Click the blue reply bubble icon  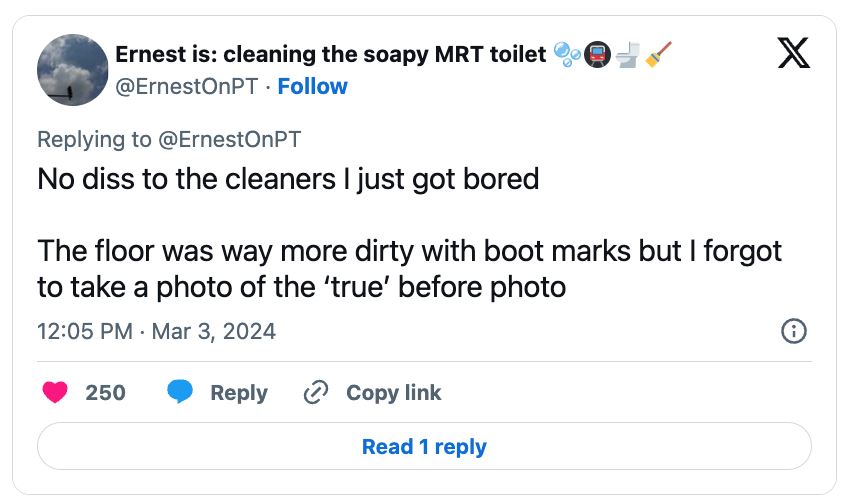tap(180, 393)
